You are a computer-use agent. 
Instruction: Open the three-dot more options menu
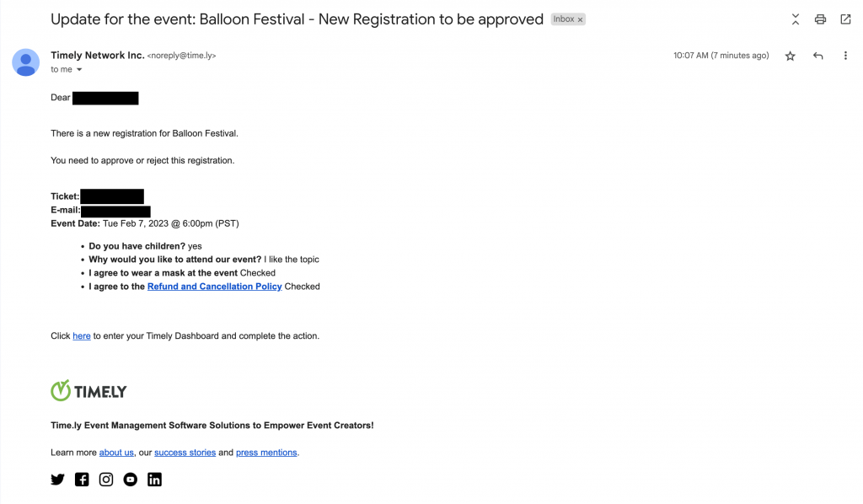[x=845, y=56]
